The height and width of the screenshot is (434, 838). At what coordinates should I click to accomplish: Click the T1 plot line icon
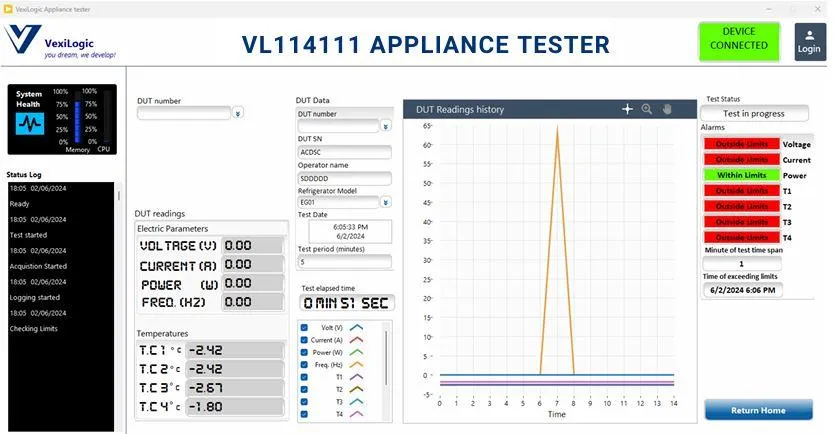pyautogui.click(x=356, y=377)
